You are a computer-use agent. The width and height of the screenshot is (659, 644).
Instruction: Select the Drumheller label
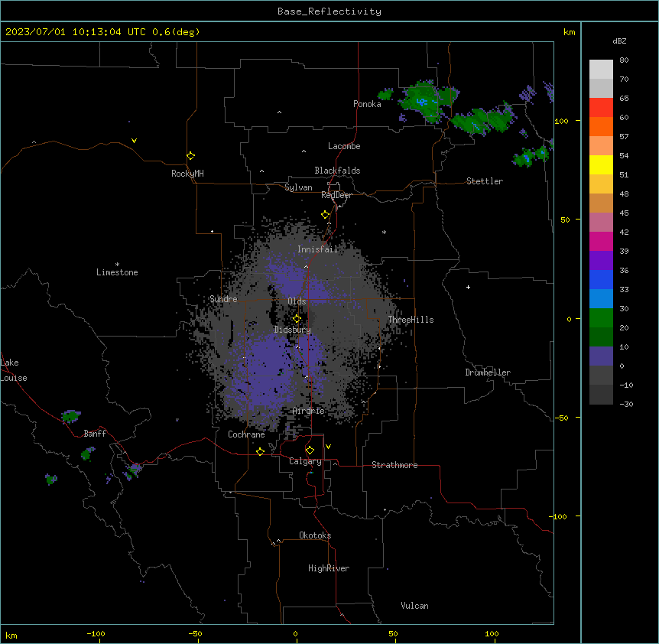[x=488, y=372]
